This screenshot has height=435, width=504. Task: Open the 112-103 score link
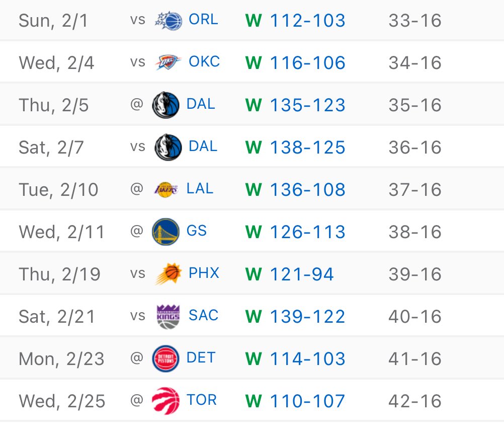(307, 21)
